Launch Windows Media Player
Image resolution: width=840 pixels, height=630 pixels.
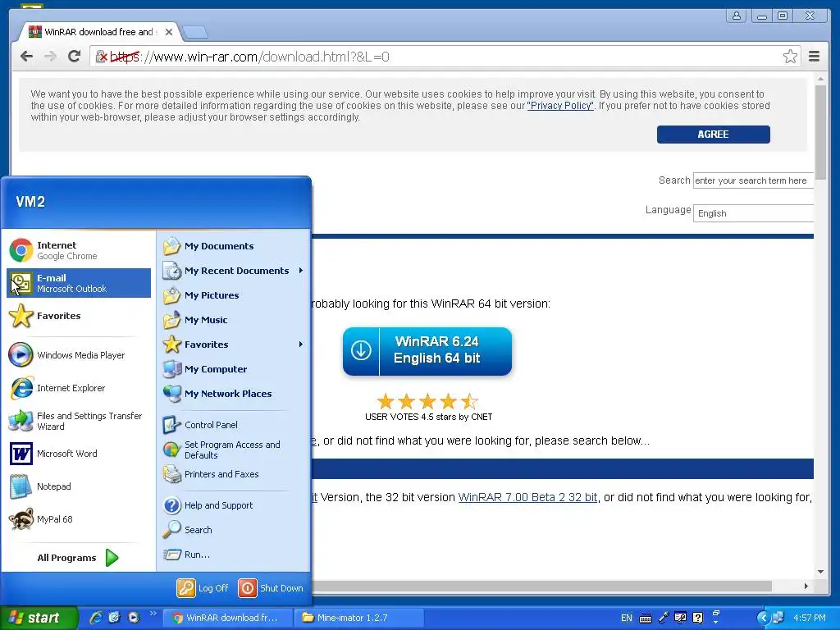pyautogui.click(x=78, y=354)
